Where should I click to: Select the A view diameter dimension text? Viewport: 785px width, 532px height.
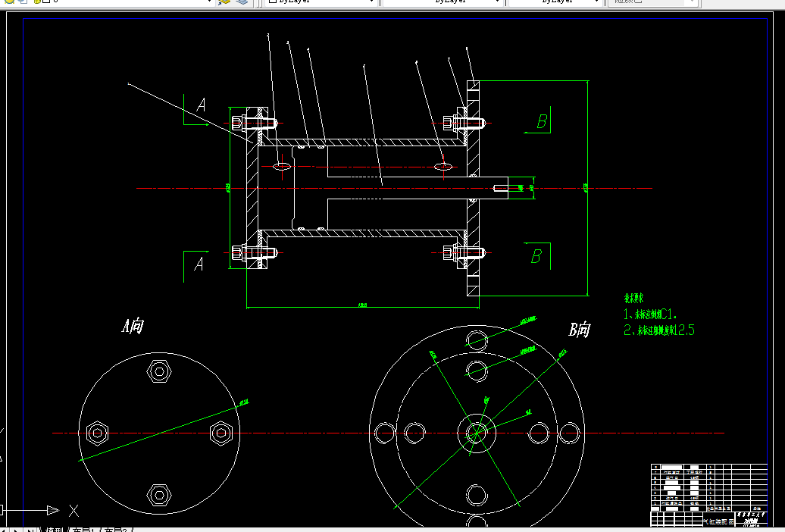tap(244, 402)
